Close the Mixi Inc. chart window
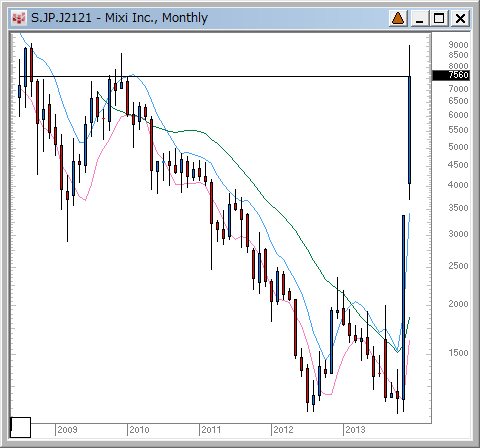 pyautogui.click(x=460, y=18)
